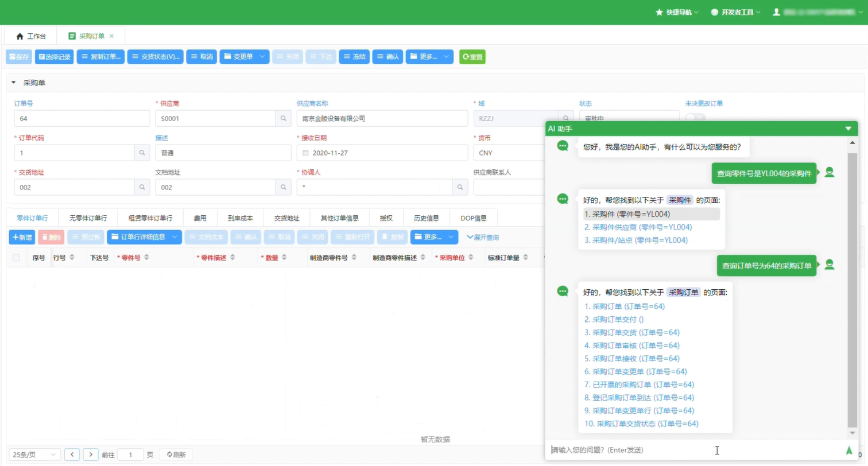
Task: Click the 供应商联系人 input field
Action: 508,187
